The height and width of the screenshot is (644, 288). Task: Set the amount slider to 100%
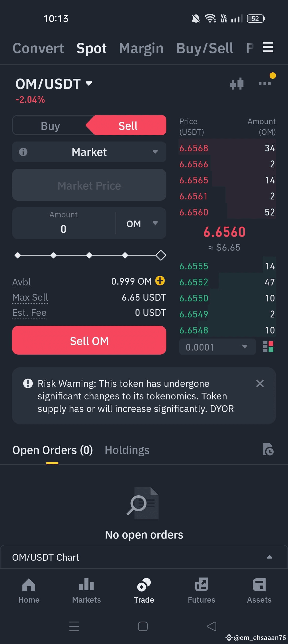161,255
